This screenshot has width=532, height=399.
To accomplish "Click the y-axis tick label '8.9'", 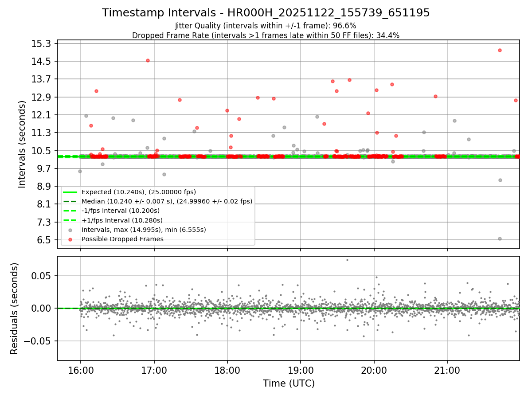I will pos(44,187).
